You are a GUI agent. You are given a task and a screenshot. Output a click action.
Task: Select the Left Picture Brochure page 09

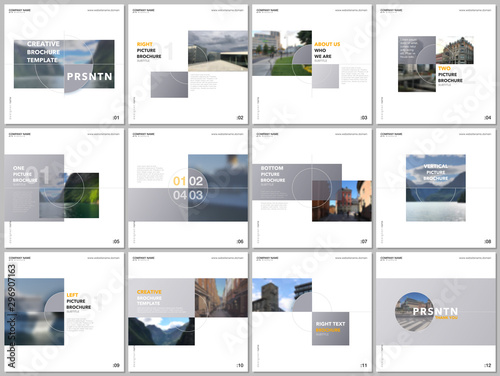coord(64,312)
